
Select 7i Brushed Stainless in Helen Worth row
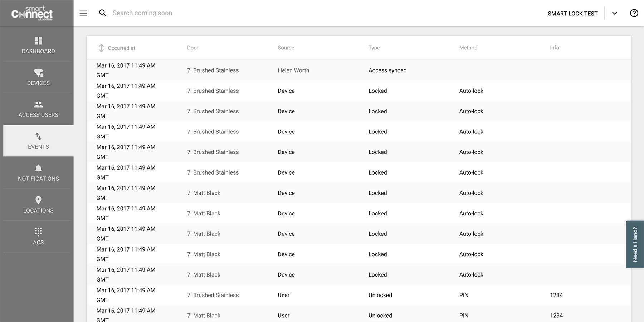(x=213, y=70)
